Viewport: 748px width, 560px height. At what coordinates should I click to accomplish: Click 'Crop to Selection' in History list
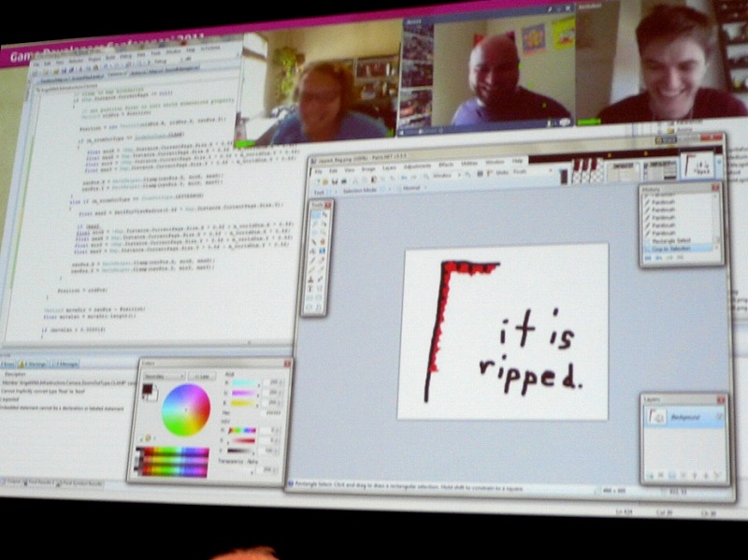coord(677,249)
